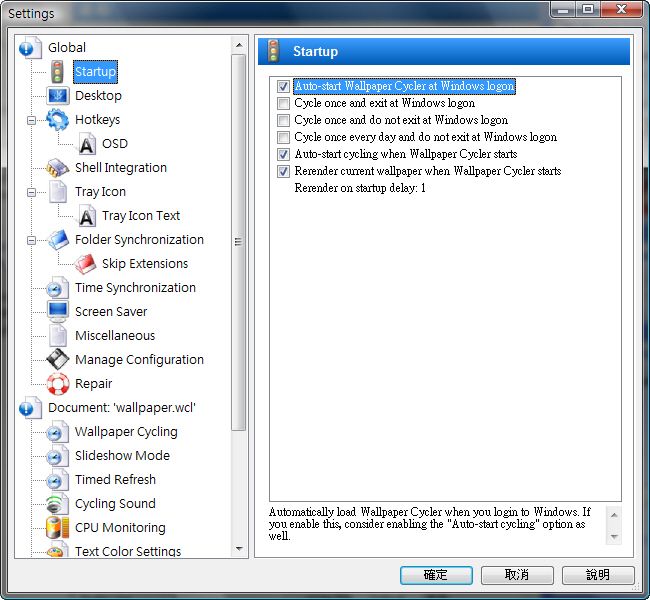The width and height of the screenshot is (650, 600).
Task: Click the Document wallpaper.wcl info icon
Action: pyautogui.click(x=30, y=408)
